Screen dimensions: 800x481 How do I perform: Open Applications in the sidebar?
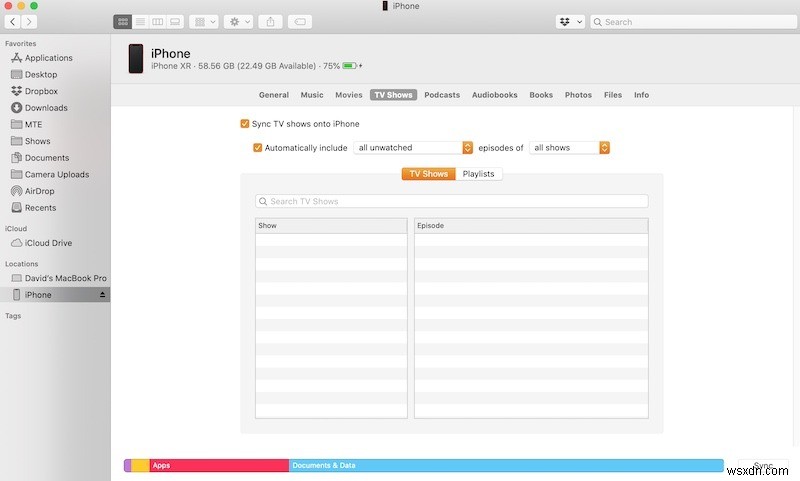coord(48,58)
